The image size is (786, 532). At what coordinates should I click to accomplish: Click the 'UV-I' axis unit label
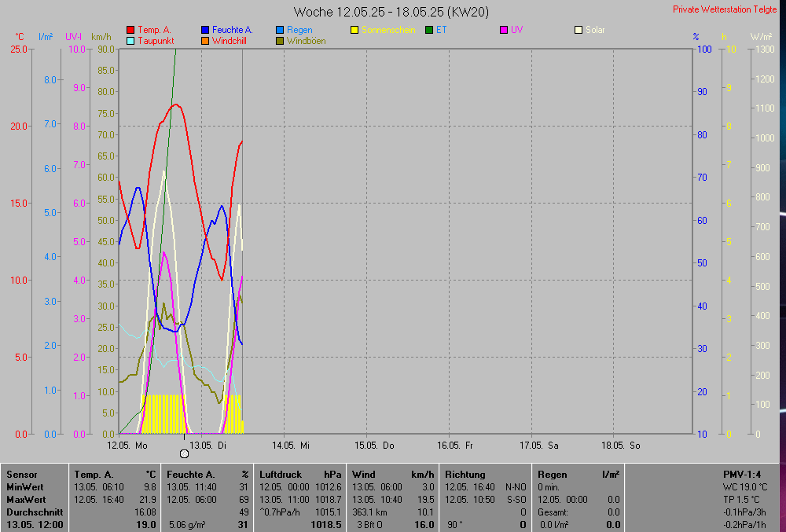(74, 37)
